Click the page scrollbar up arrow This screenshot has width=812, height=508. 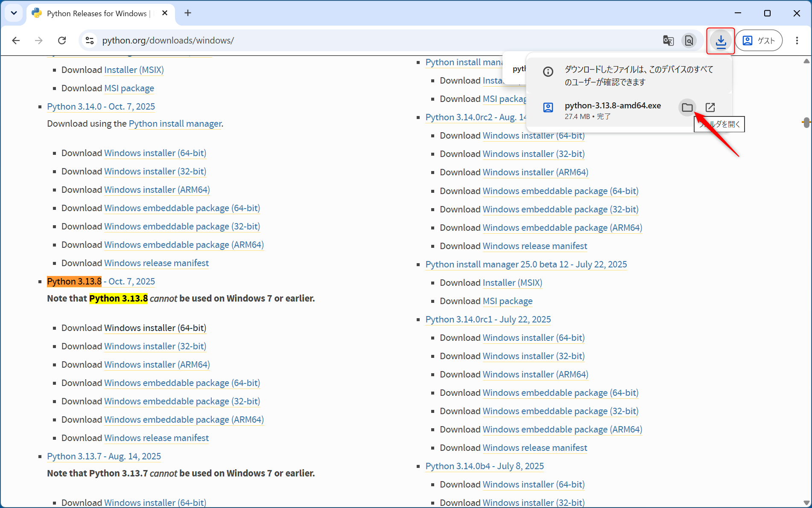[806, 61]
